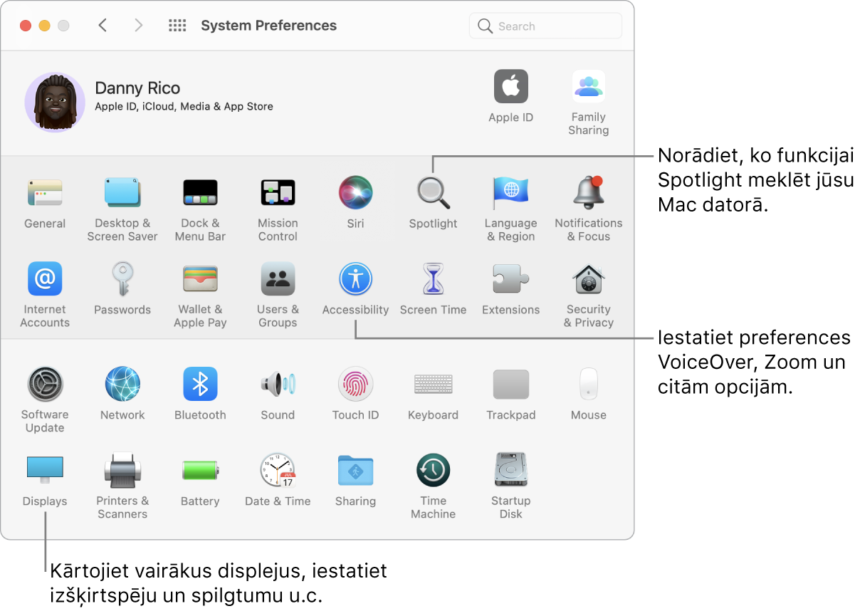Viewport: 860px width, 616px height.
Task: Show all preference panes via grid button
Action: click(x=177, y=25)
